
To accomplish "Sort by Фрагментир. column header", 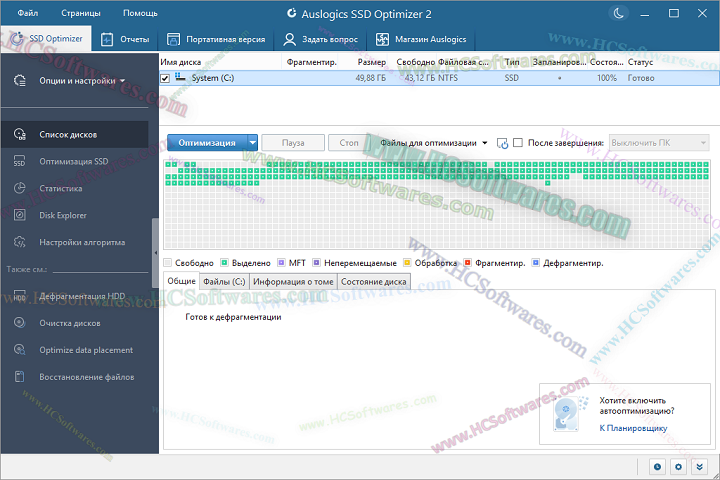I will pyautogui.click(x=312, y=62).
